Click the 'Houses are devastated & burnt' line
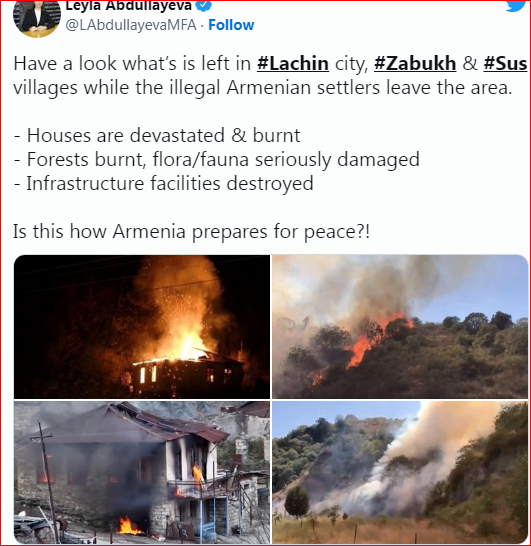The width and height of the screenshot is (531, 546). click(x=157, y=135)
